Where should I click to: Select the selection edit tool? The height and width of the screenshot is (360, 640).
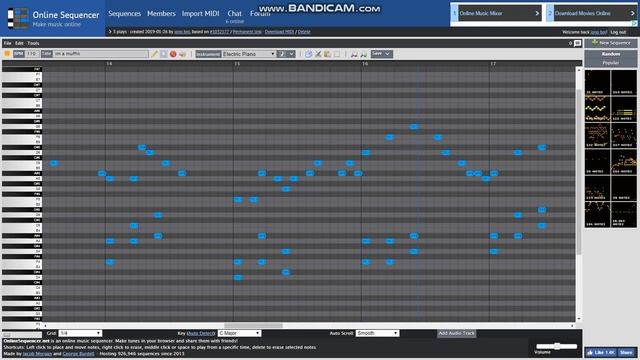[164, 54]
